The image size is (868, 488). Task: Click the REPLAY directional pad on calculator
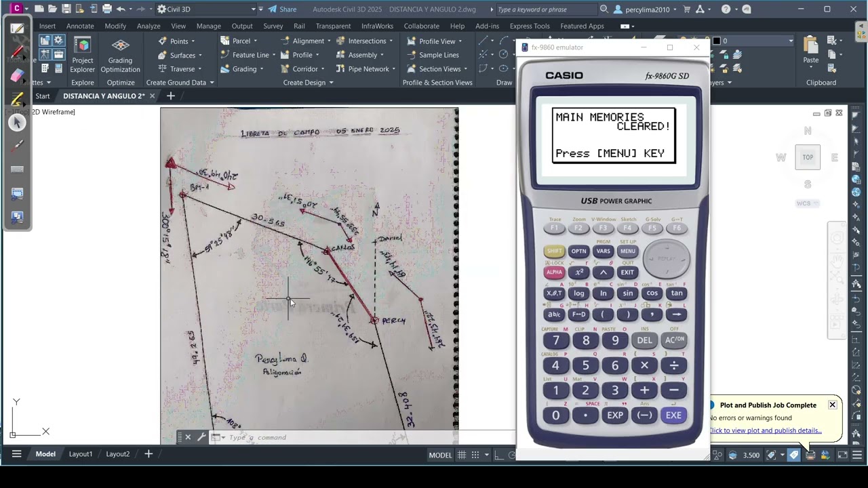(x=667, y=258)
